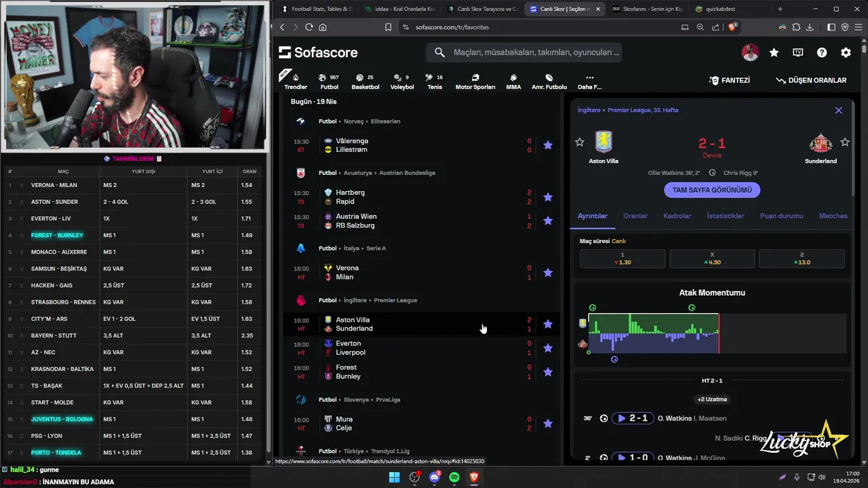
Task: Expand the Daha Fazla sports menu
Action: 589,81
